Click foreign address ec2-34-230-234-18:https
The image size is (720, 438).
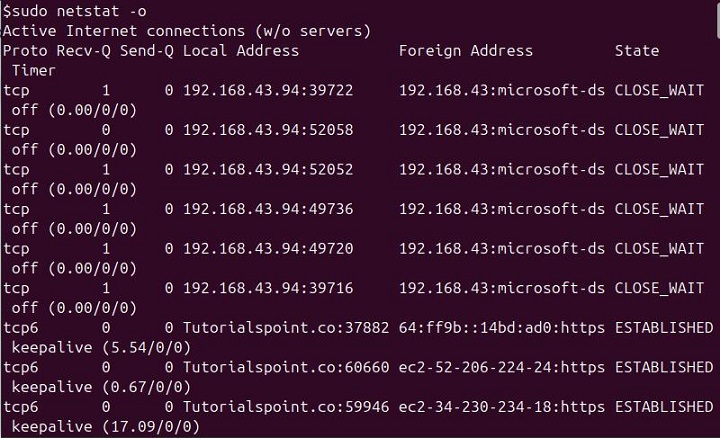pos(501,407)
